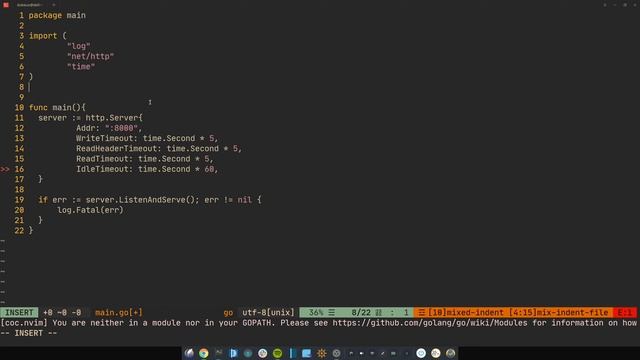The image size is (640, 360).
Task: Click the "log" import string
Action: click(78, 46)
